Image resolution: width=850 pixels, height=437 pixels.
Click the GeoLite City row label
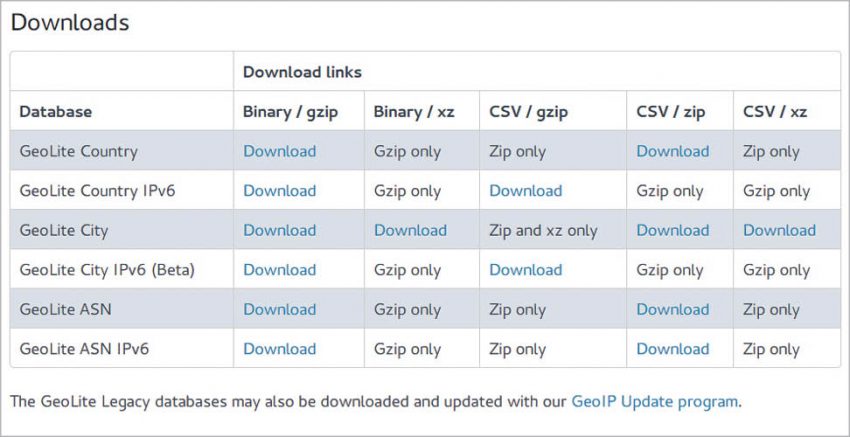[x=64, y=231]
